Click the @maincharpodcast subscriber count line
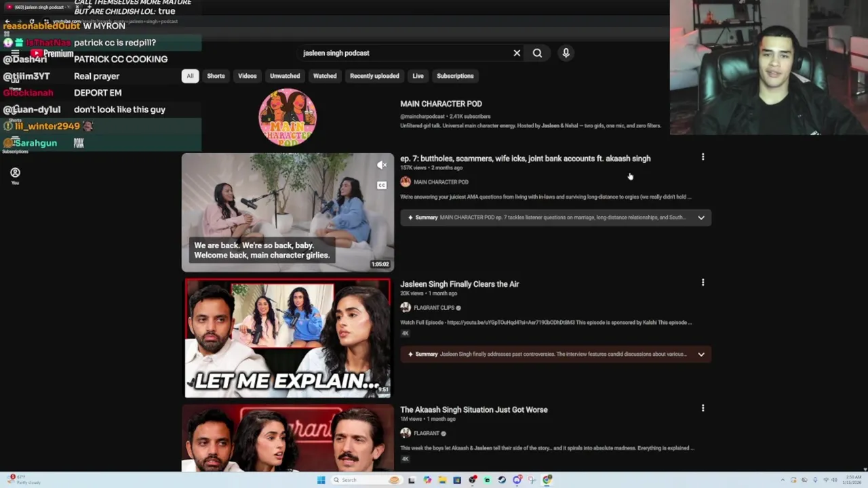Screen dimensions: 868x488 coord(445,117)
